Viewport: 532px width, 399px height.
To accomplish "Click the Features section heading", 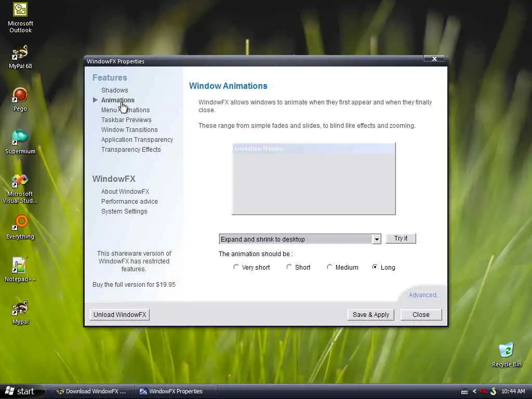I will (110, 77).
